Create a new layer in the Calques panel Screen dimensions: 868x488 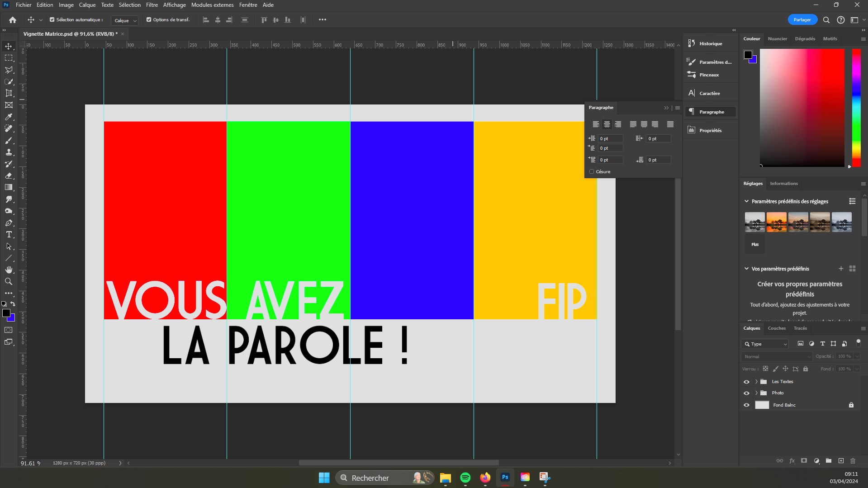[x=841, y=460]
